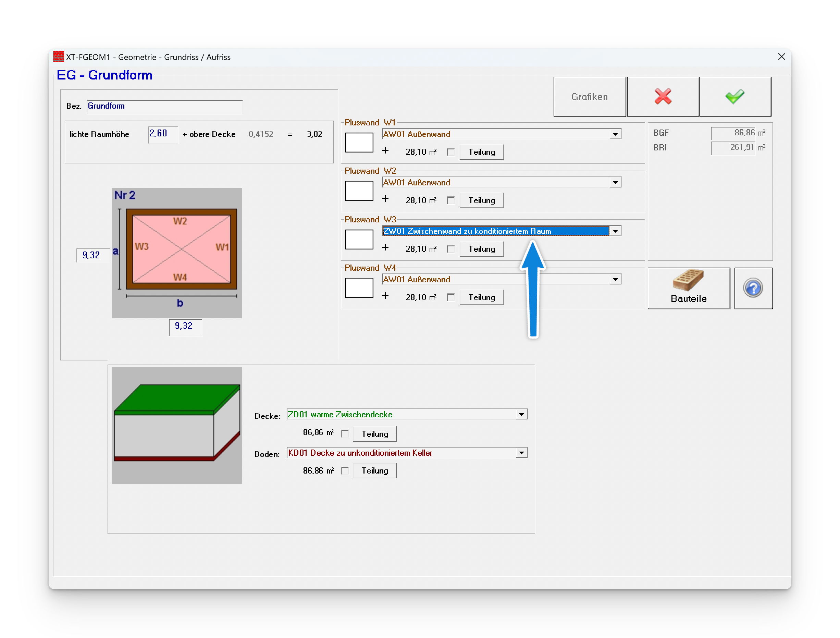Check the Teilung checkbox for Decke
Viewport: 840px width, 638px height.
[x=345, y=434]
